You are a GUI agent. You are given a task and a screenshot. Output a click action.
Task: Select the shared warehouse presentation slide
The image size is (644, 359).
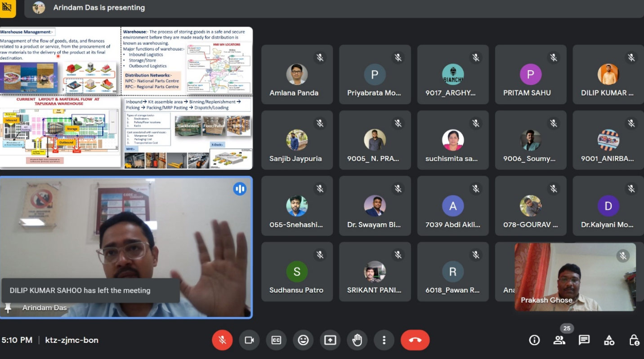click(126, 98)
